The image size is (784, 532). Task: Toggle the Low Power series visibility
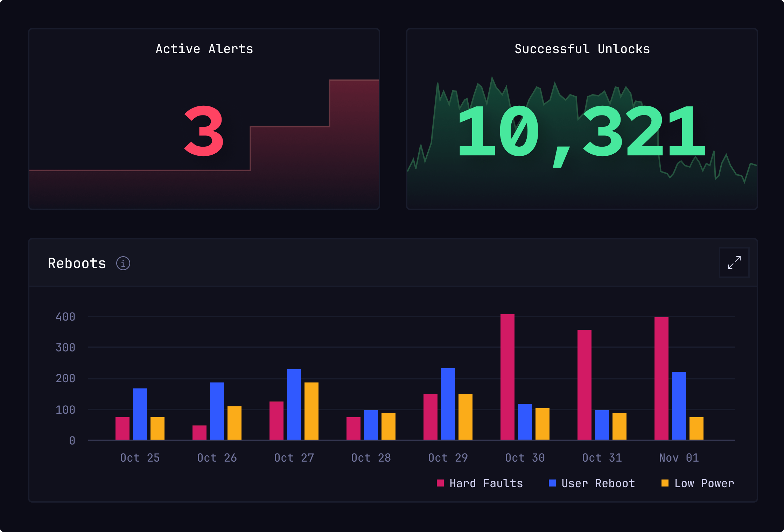705,483
